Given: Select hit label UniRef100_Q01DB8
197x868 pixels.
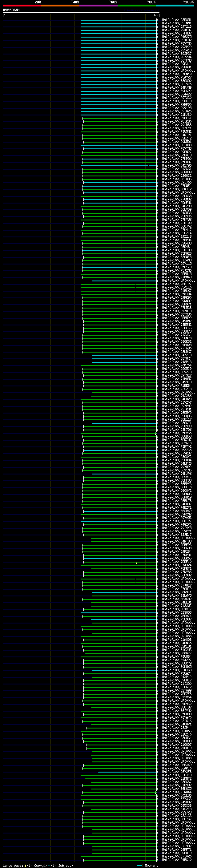Looking at the screenshot, I should click(x=176, y=125).
